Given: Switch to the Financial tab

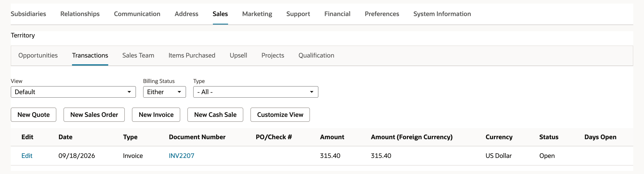Looking at the screenshot, I should pos(337,14).
